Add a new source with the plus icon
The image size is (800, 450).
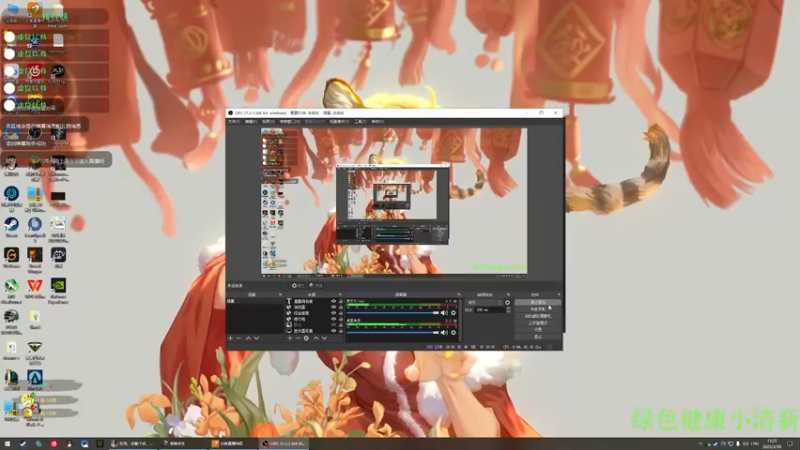point(289,338)
